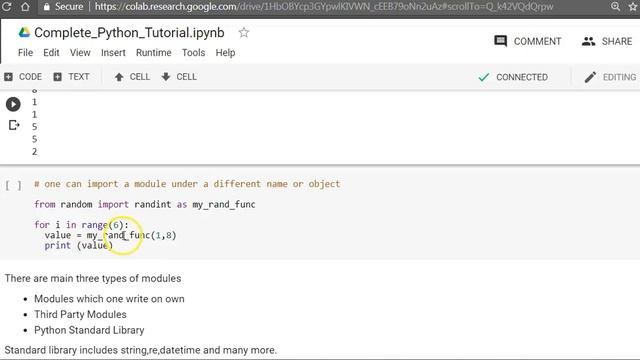
Task: Click the 'print (value)' line
Action: pyautogui.click(x=78, y=245)
